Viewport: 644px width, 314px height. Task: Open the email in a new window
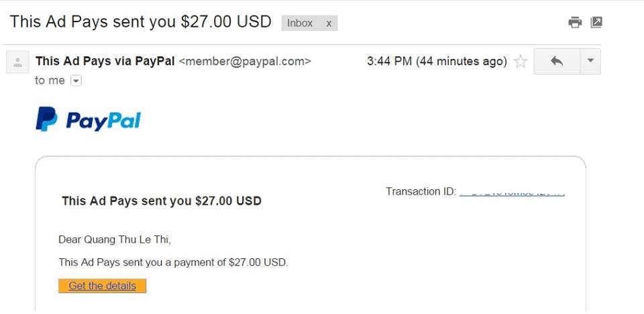pyautogui.click(x=596, y=22)
